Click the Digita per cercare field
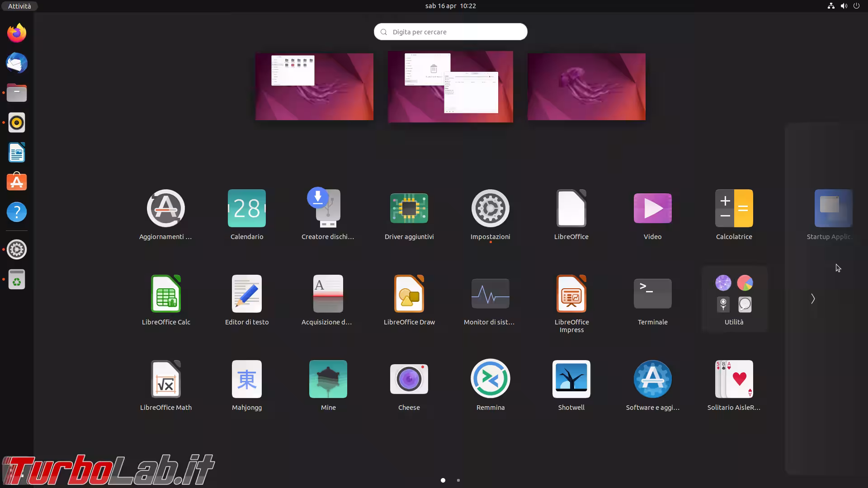The width and height of the screenshot is (868, 488). pyautogui.click(x=450, y=32)
